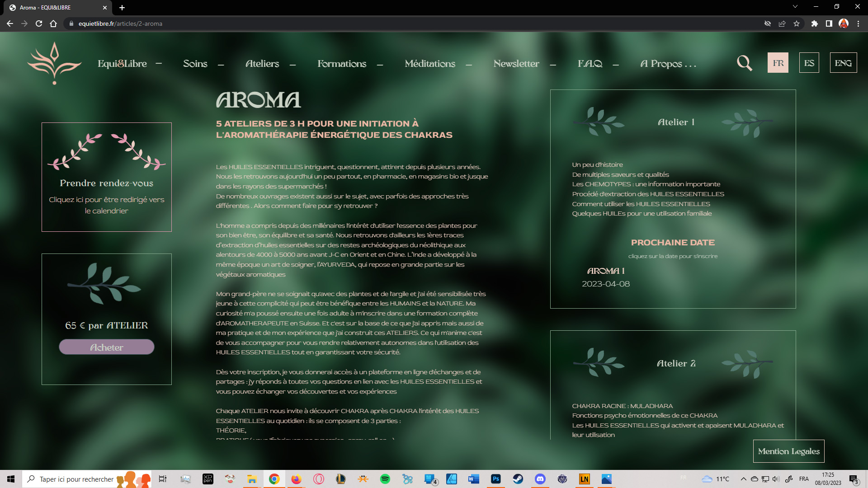Image resolution: width=868 pixels, height=488 pixels.
Task: Switch site language to ENG
Action: (x=843, y=63)
